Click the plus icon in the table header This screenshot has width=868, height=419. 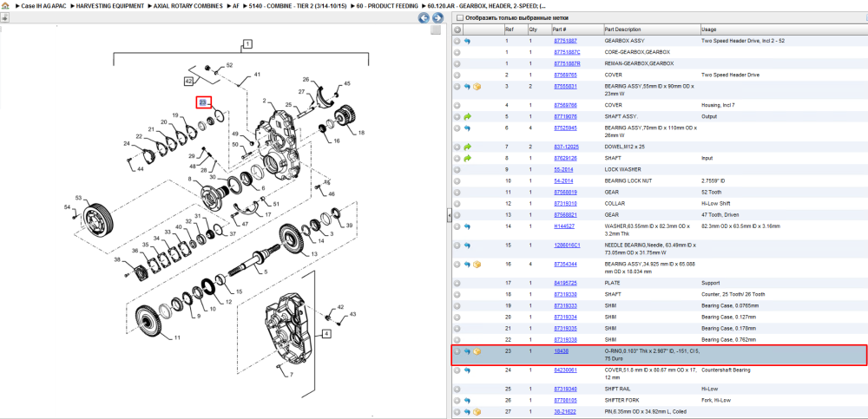coord(457,29)
